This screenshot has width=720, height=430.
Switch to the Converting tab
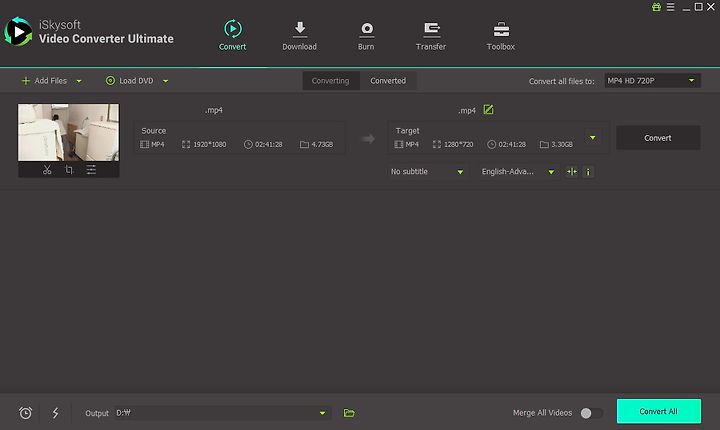[331, 81]
